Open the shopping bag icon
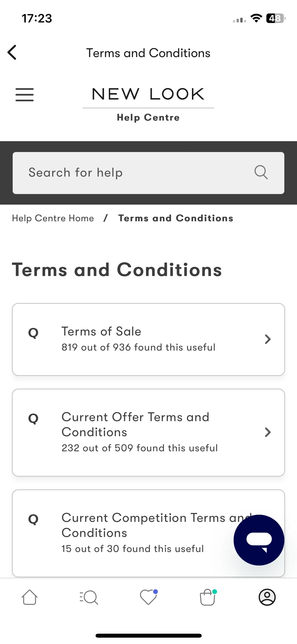Viewport: 297px width, 644px height. coord(208,597)
